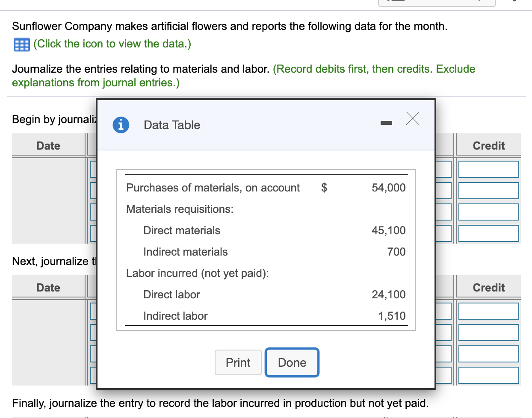This screenshot has width=532, height=418.
Task: Click the 24,100 direct labor value
Action: [389, 294]
